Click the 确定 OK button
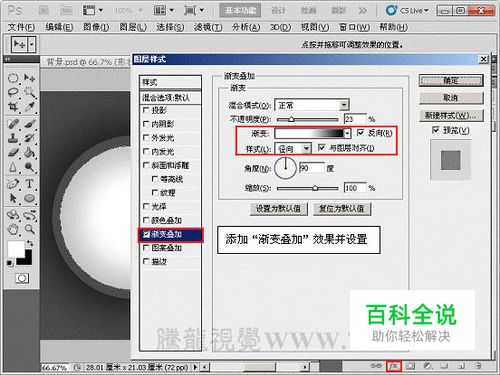Image resolution: width=500 pixels, height=375 pixels. click(x=451, y=80)
